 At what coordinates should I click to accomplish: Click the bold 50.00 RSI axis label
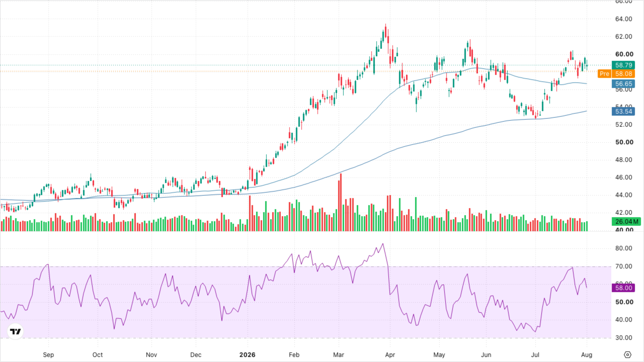[624, 302]
